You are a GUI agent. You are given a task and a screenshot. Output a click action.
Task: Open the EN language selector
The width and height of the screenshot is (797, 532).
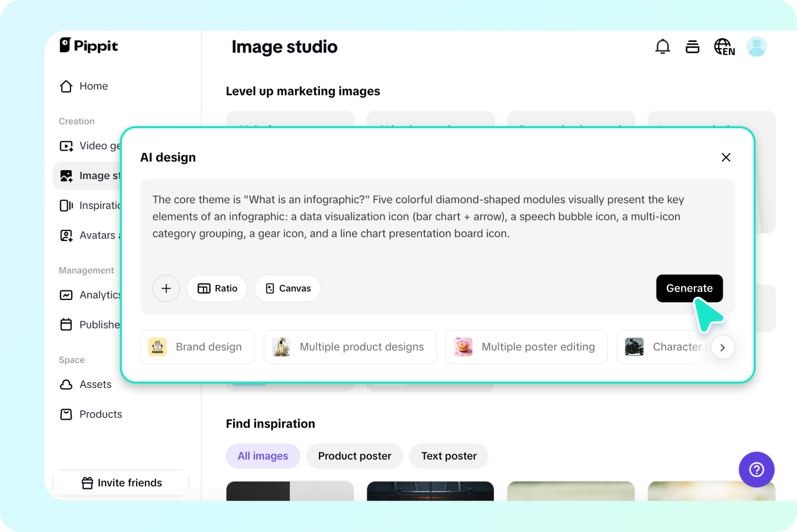724,46
